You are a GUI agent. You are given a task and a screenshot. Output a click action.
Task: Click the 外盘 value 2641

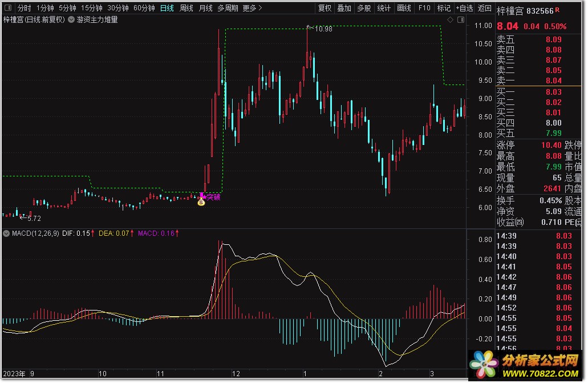pos(553,188)
